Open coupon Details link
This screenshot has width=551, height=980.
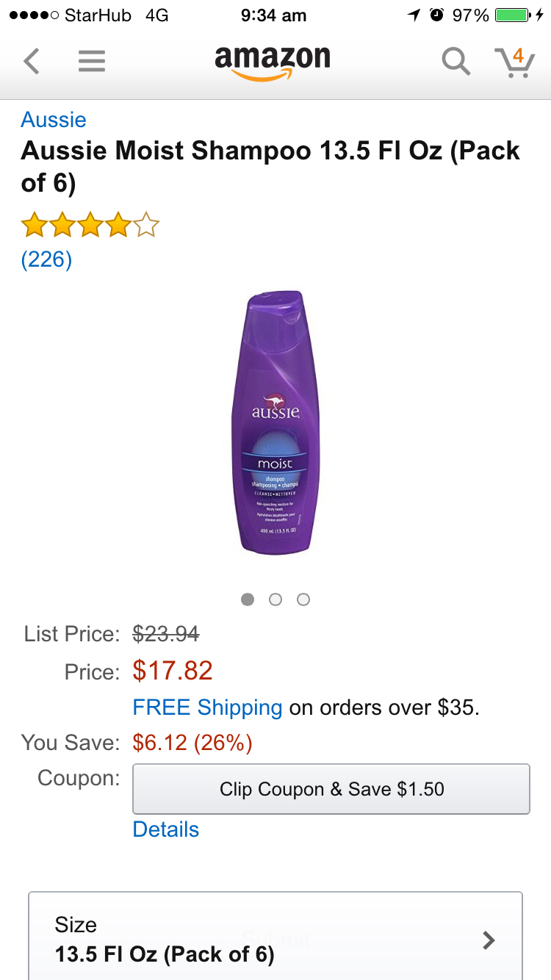click(166, 829)
